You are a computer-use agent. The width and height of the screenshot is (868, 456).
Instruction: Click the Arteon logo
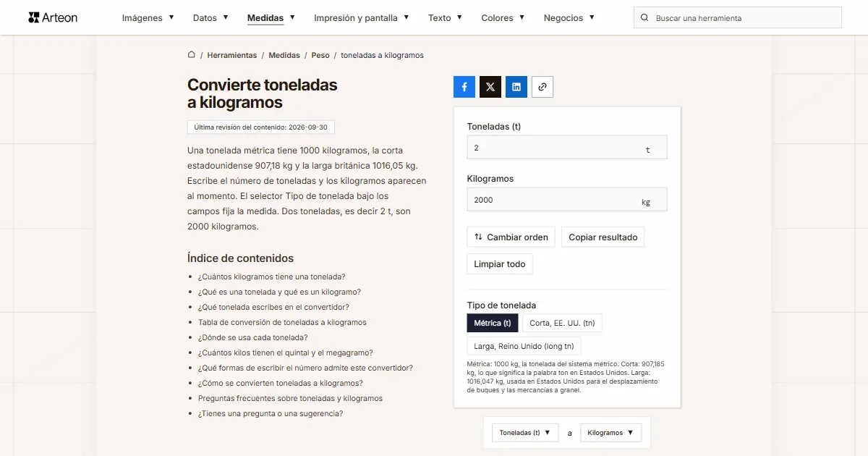53,17
